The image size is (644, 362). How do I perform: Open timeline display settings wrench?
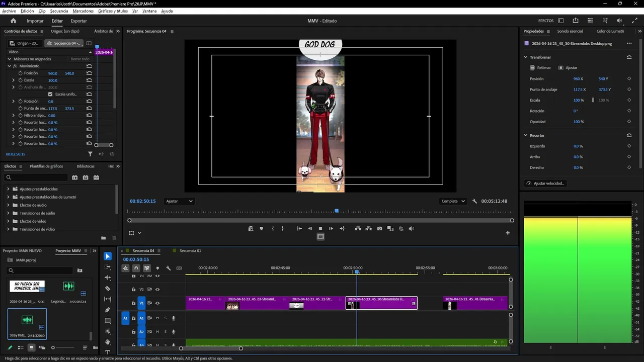coord(169,268)
